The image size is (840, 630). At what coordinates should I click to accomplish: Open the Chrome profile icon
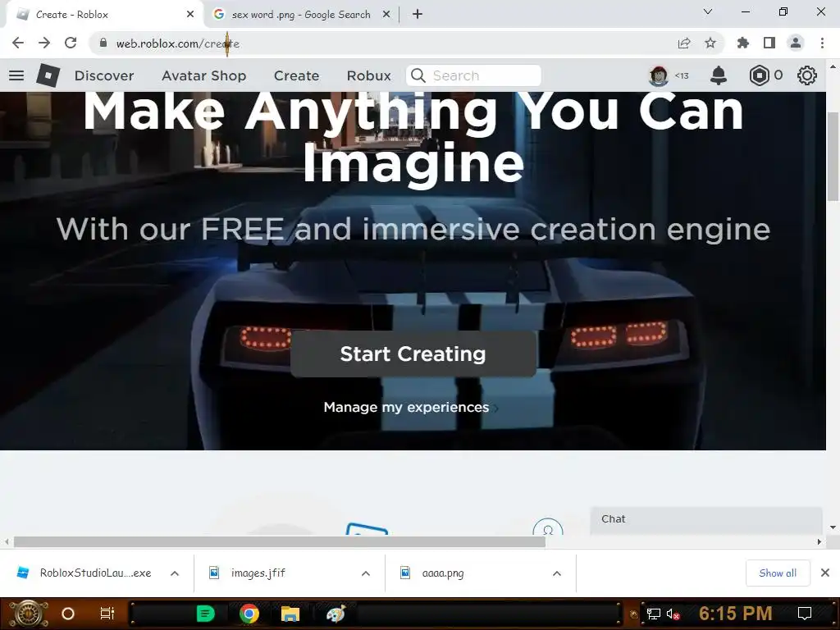coord(796,43)
